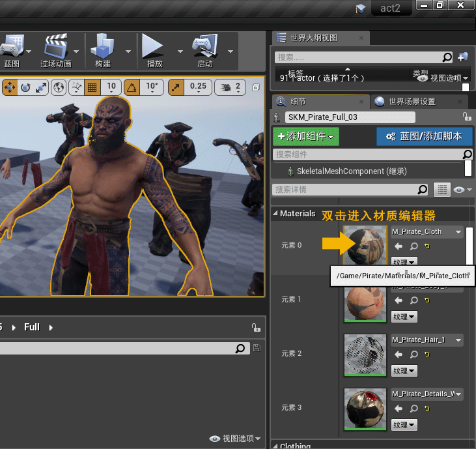Switch to the 细节 details tab
This screenshot has width=476, height=449.
(298, 102)
